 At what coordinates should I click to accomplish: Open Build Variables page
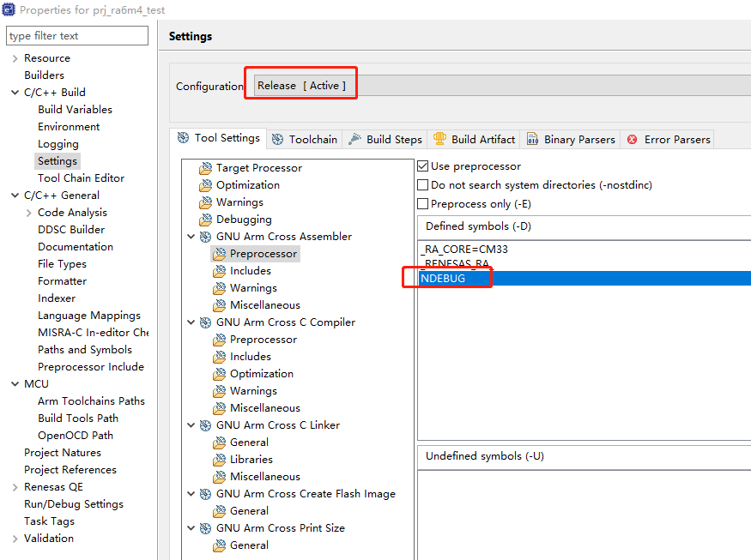tap(75, 110)
